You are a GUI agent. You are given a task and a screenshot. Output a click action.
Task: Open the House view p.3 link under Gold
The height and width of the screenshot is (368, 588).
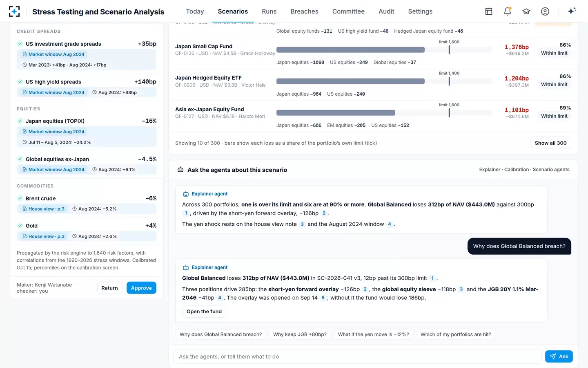tap(43, 236)
